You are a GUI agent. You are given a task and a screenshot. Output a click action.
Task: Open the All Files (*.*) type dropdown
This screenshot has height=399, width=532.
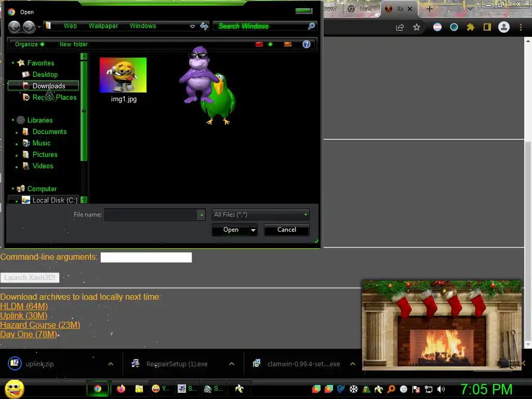261,215
